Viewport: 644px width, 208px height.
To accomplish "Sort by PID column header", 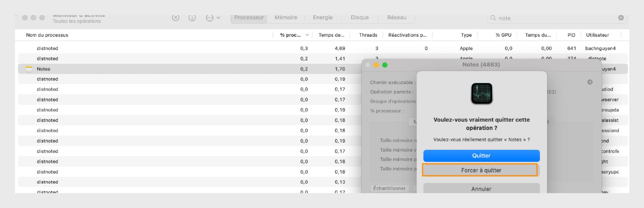I will click(571, 35).
